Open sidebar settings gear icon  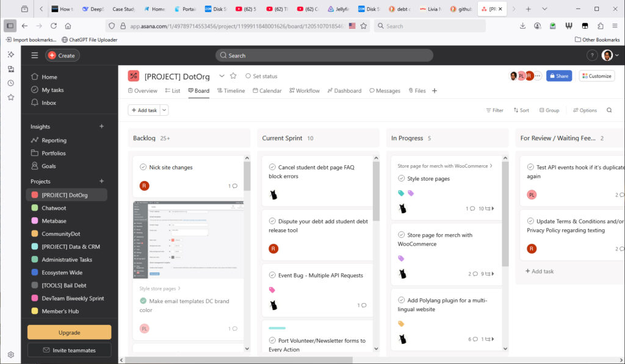click(11, 354)
